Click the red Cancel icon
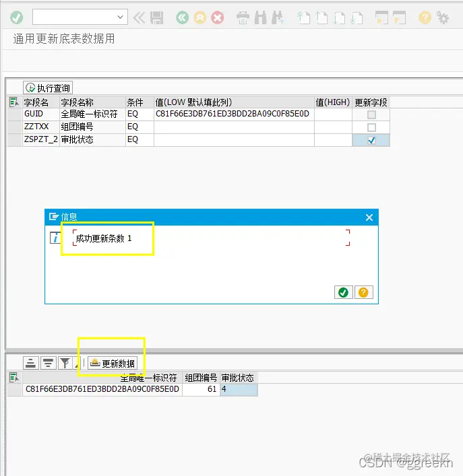 point(218,18)
